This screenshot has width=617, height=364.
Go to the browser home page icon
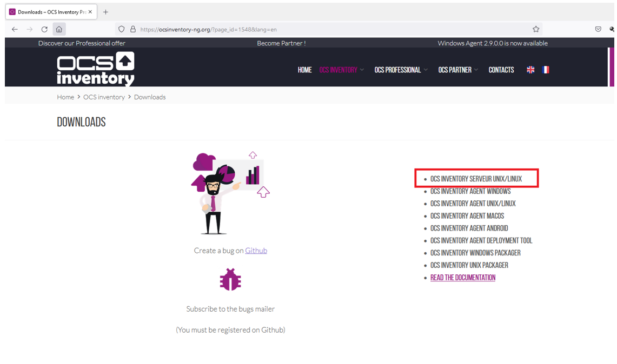coord(59,30)
